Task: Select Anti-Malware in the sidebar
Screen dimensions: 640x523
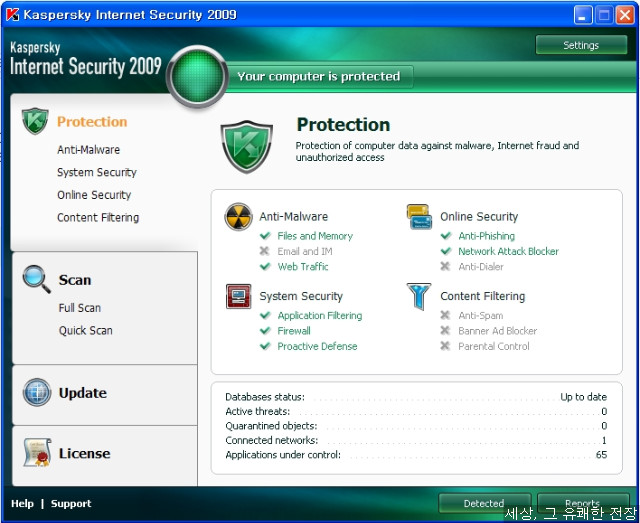Action: click(x=89, y=150)
